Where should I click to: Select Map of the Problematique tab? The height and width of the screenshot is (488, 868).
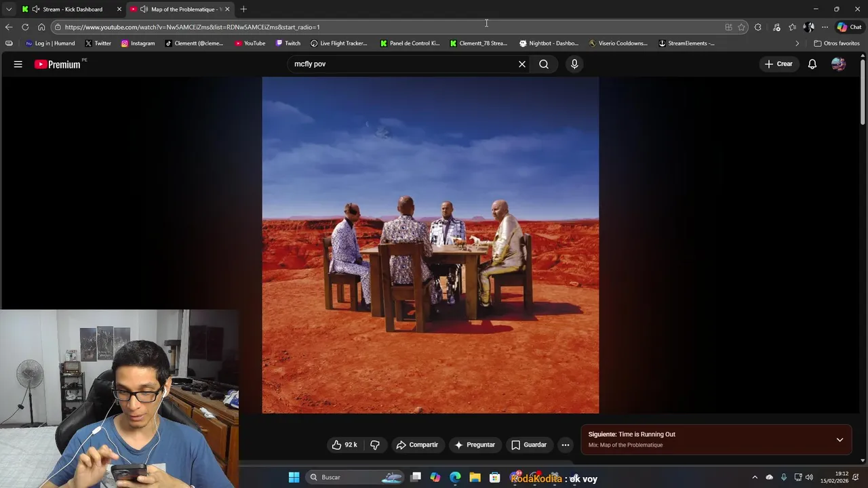click(x=182, y=9)
